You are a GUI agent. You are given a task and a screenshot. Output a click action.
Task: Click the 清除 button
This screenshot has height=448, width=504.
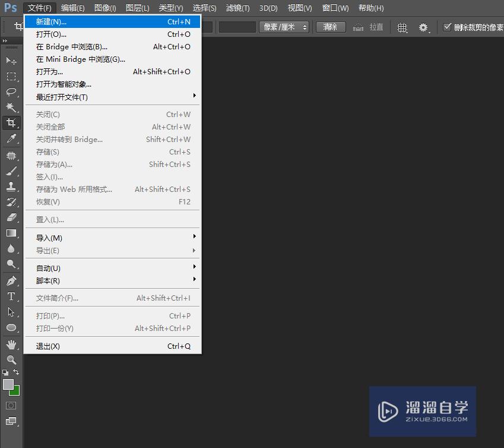pyautogui.click(x=330, y=27)
